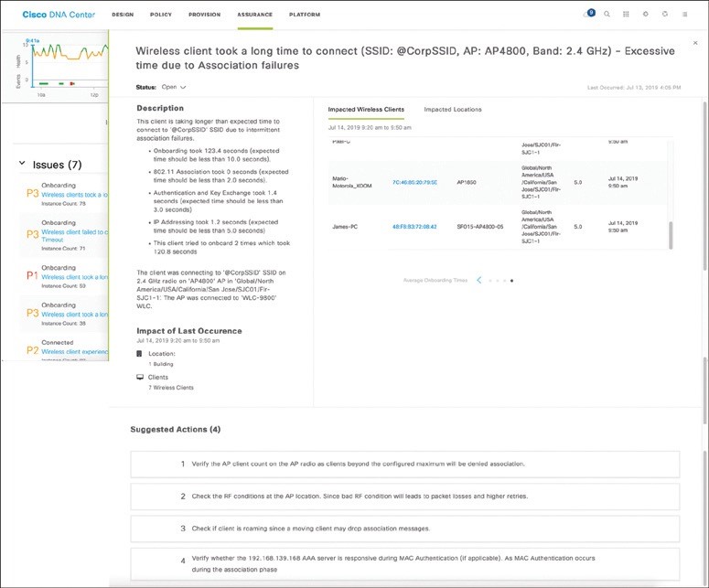709x588 pixels.
Task: Open the list menu icon at far right of header
Action: pos(684,14)
